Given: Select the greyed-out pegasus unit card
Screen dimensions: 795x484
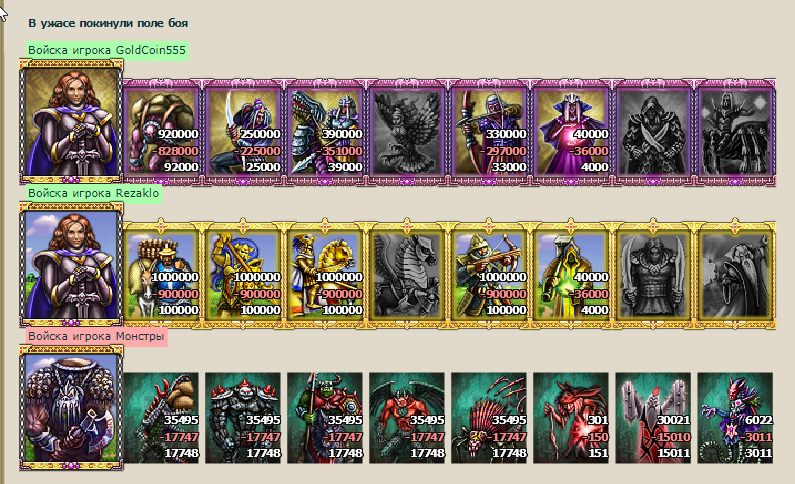Looking at the screenshot, I should point(408,275).
